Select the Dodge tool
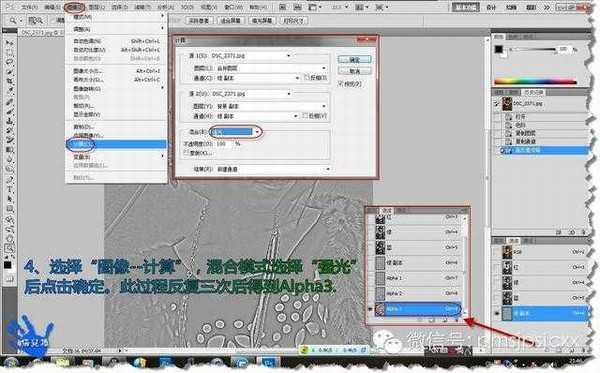 pyautogui.click(x=9, y=169)
